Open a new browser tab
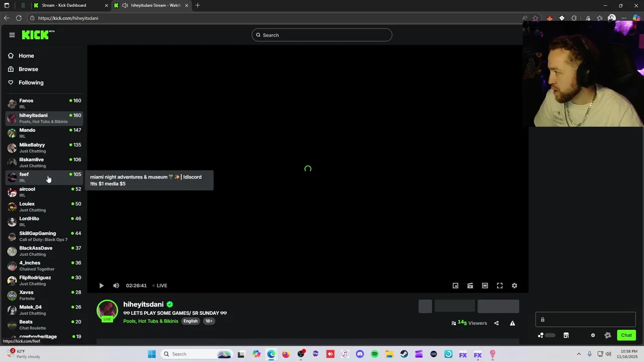The image size is (644, 362). (198, 6)
